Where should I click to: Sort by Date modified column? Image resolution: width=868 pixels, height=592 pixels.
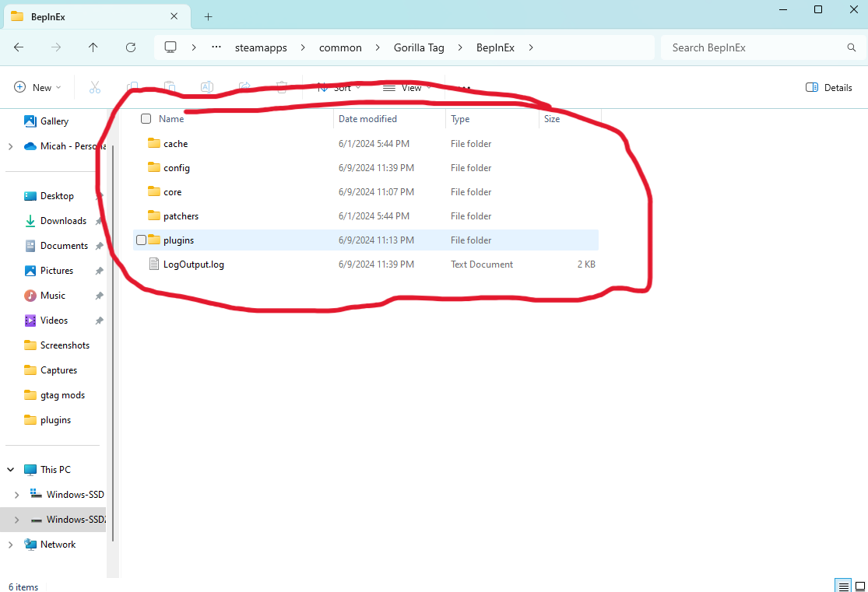(x=367, y=119)
